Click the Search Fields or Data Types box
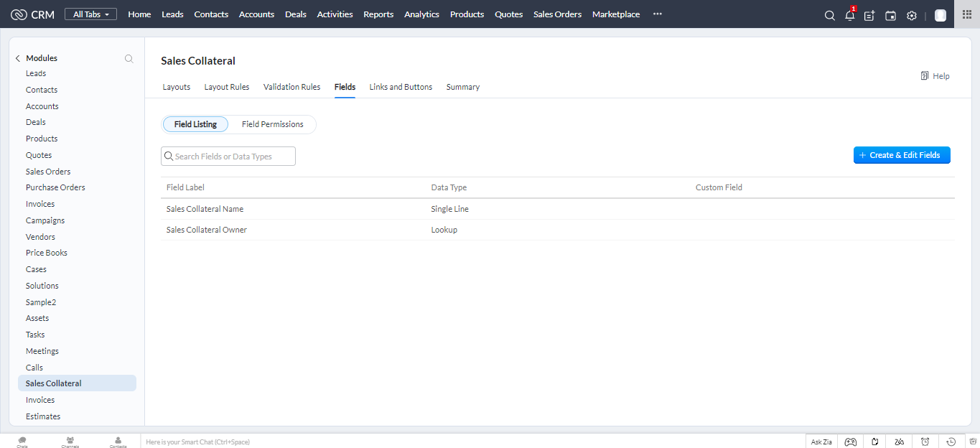980x448 pixels. (x=228, y=157)
